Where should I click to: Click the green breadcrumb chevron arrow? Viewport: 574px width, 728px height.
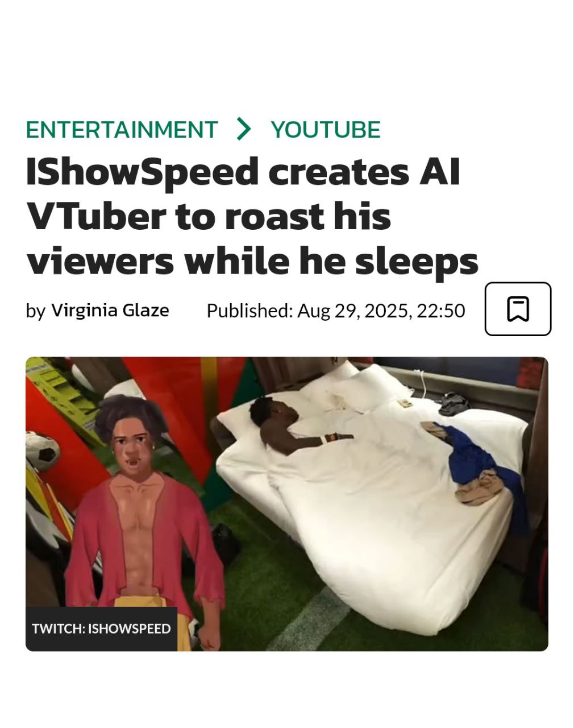[243, 129]
